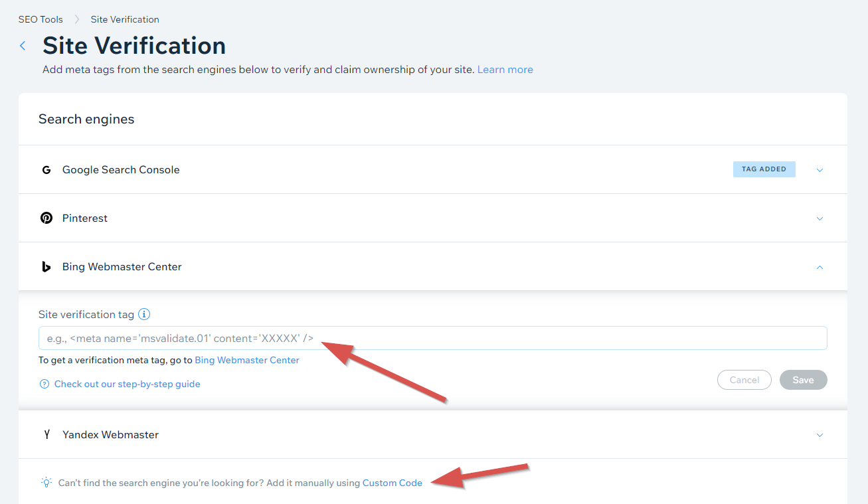
Task: Open SEO Tools from the breadcrumb
Action: click(41, 19)
